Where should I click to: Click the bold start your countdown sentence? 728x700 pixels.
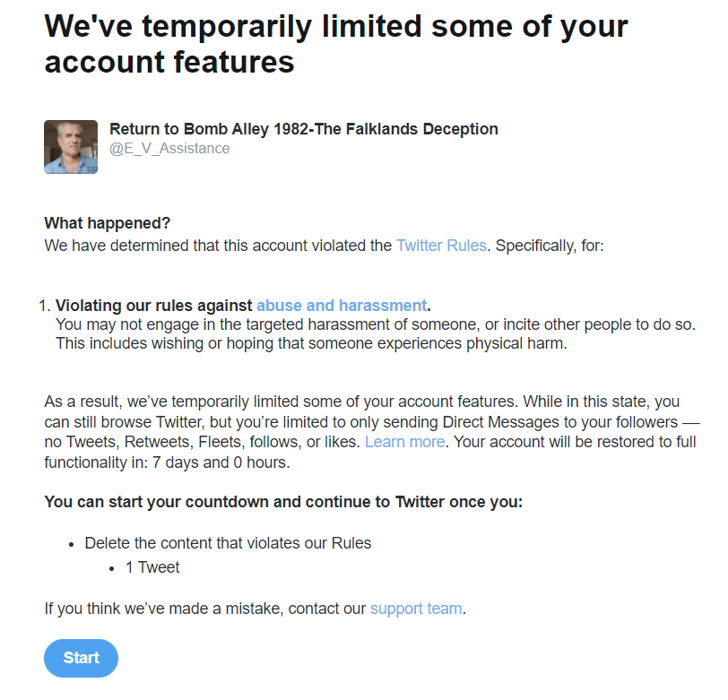coord(283,502)
